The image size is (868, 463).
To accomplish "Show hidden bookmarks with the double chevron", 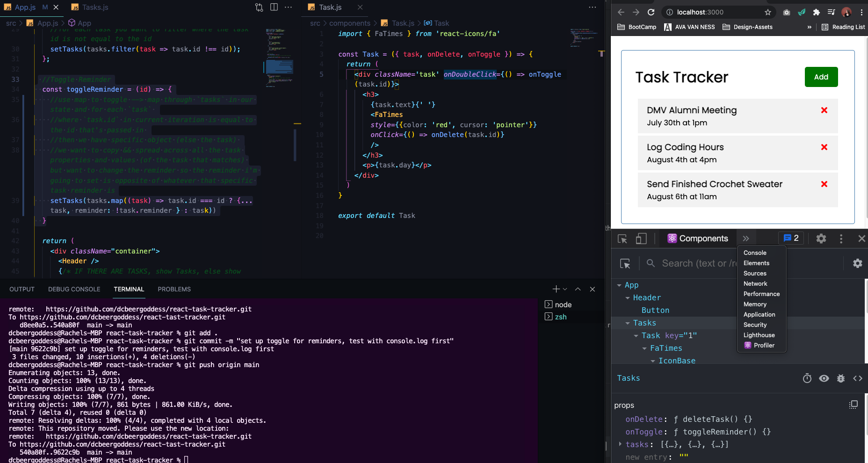I will pos(809,27).
